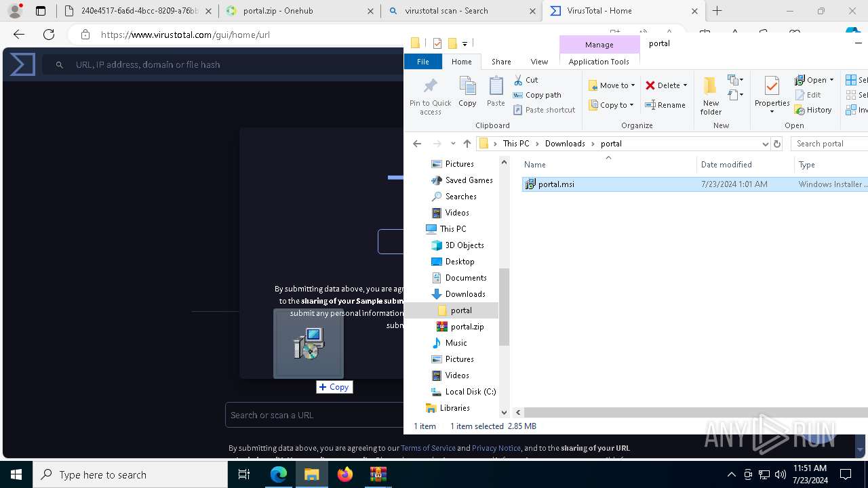Image resolution: width=868 pixels, height=488 pixels.
Task: Open Local Disk (C:) in tree
Action: (470, 392)
